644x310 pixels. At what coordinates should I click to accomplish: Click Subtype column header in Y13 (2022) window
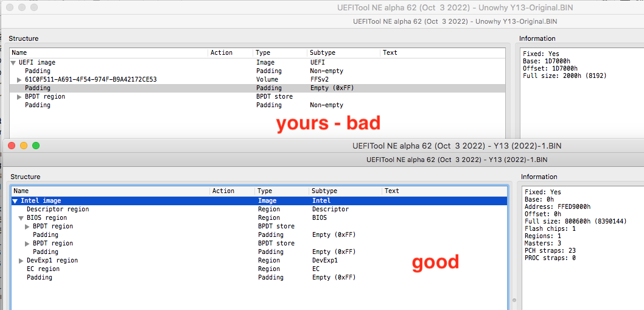(x=346, y=191)
